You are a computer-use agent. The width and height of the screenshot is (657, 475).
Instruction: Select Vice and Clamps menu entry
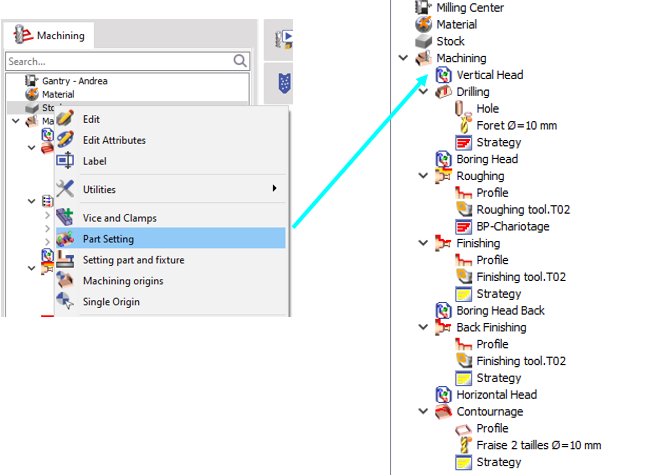click(119, 218)
